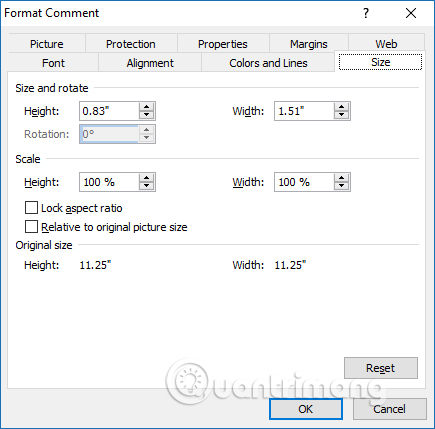Increase the Size Width spinner up arrow
Screen dimensions: 435x429
point(341,107)
